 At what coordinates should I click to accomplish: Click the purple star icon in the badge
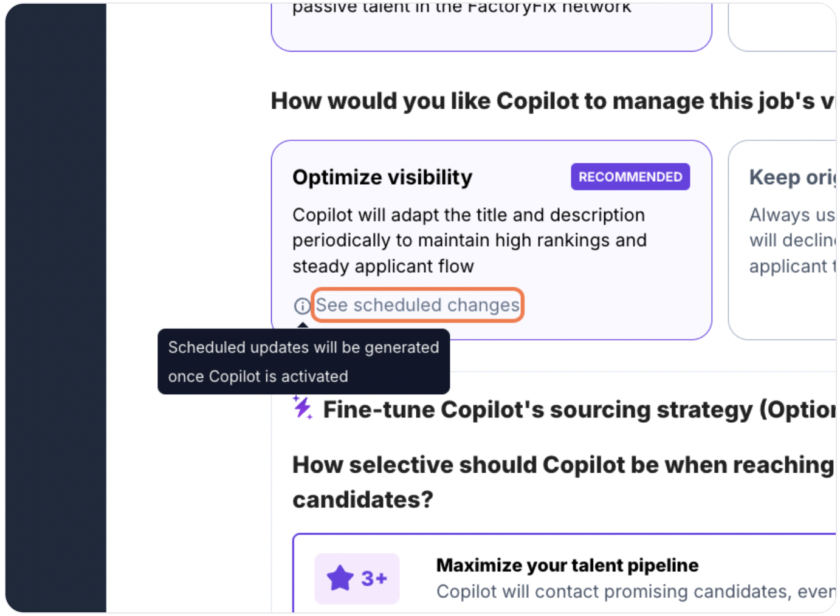pyautogui.click(x=340, y=578)
